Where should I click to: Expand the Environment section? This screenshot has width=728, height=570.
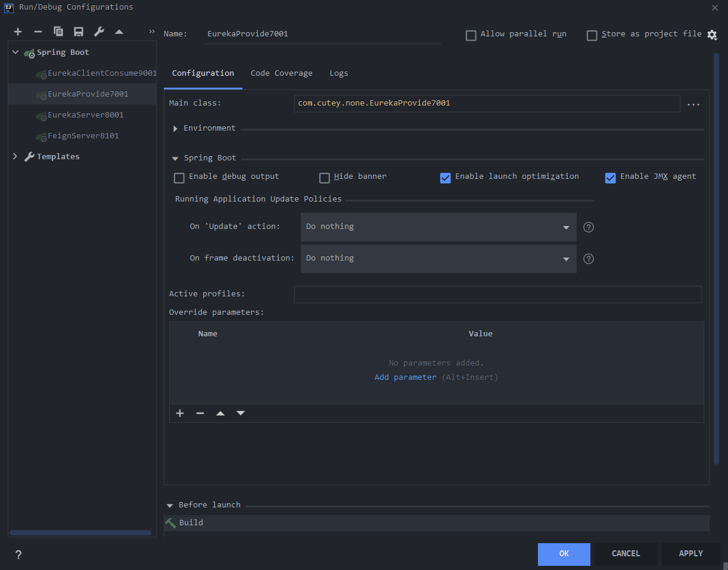point(175,129)
